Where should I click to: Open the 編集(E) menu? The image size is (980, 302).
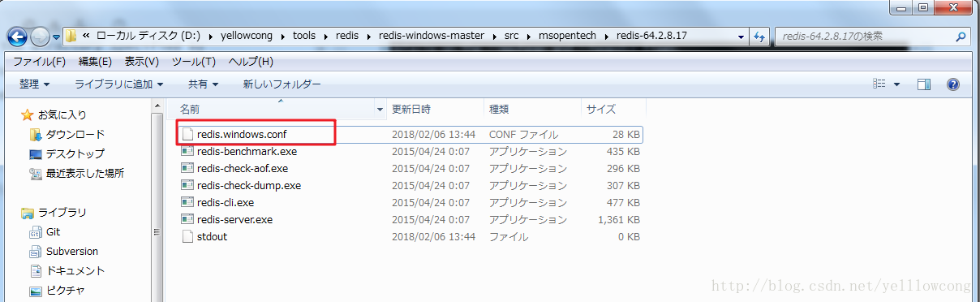point(95,62)
